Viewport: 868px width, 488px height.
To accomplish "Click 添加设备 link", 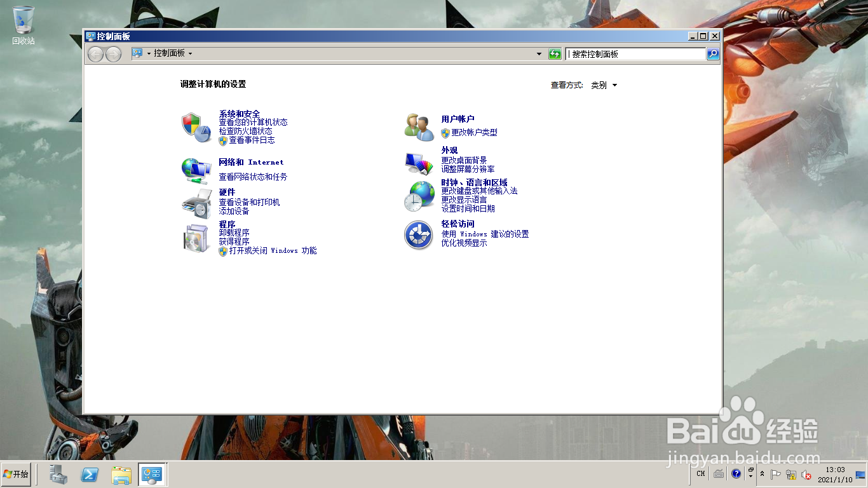I will (x=234, y=211).
